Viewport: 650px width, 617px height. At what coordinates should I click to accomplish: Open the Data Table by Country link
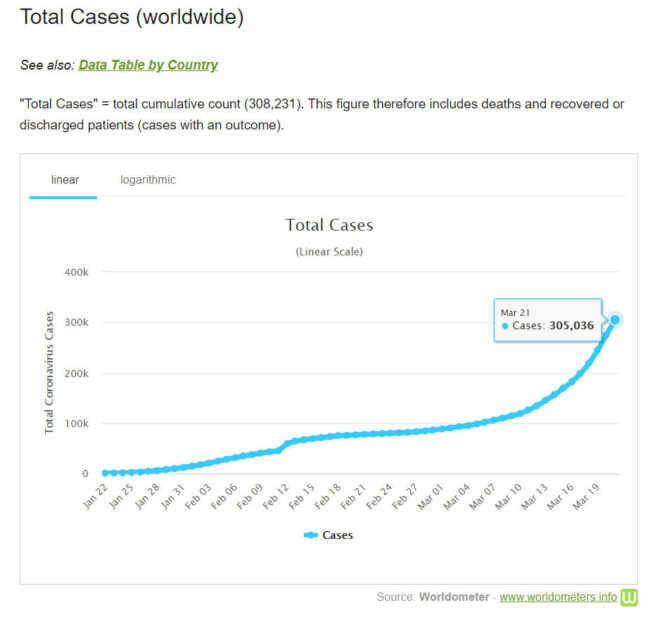point(148,65)
